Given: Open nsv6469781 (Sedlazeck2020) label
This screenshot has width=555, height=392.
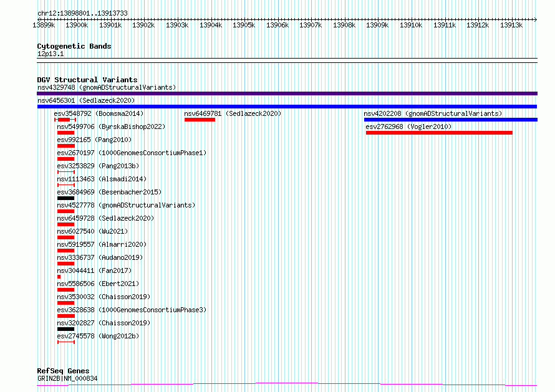Looking at the screenshot, I should coord(233,113).
